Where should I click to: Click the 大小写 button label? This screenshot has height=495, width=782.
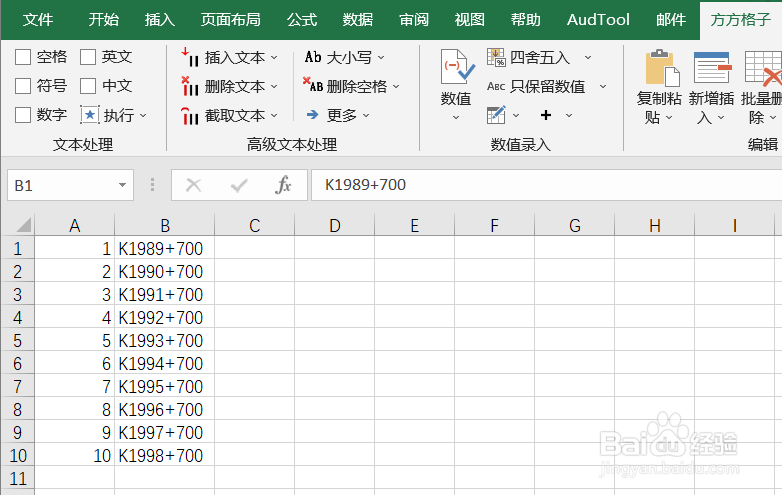point(349,58)
